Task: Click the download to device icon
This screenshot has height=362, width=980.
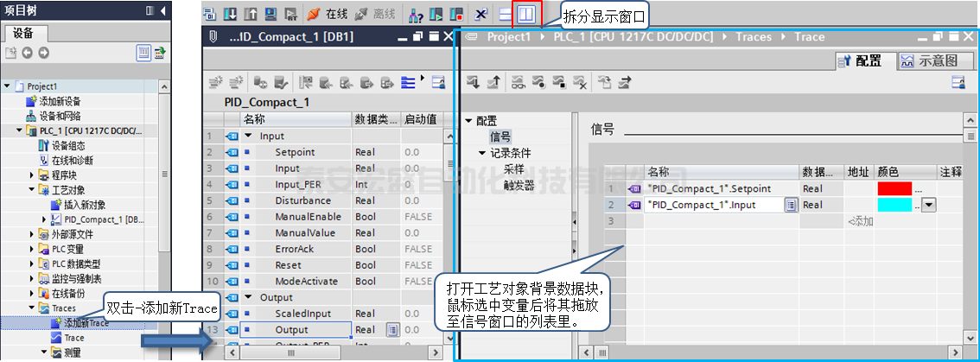Action: [231, 14]
